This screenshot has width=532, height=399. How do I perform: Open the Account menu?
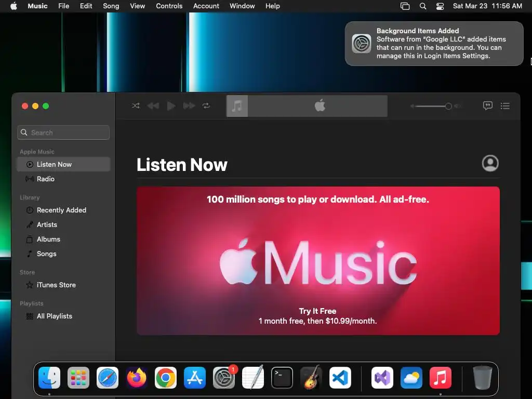point(206,6)
